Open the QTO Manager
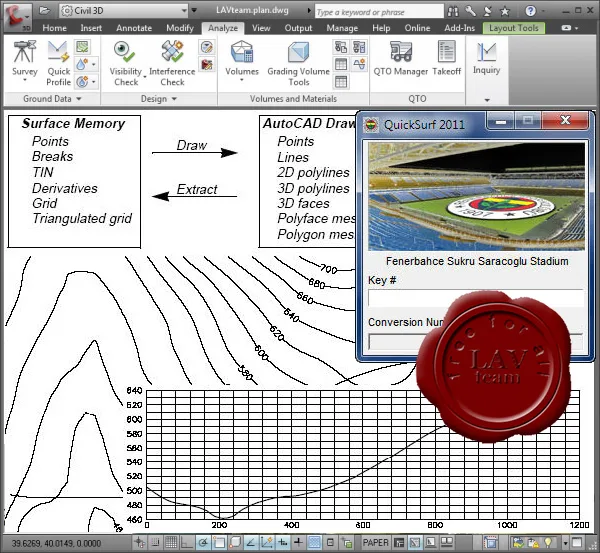The width and height of the screenshot is (600, 553). [x=401, y=58]
